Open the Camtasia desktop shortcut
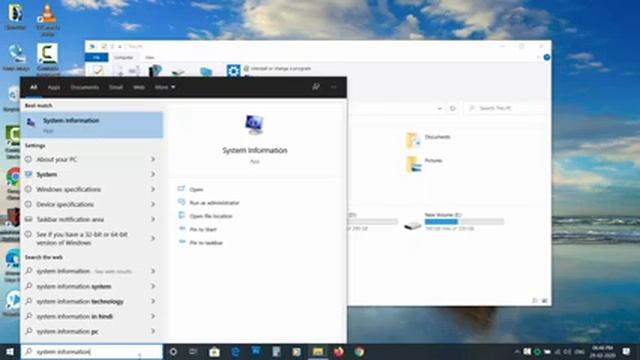640x360 pixels. point(47,54)
